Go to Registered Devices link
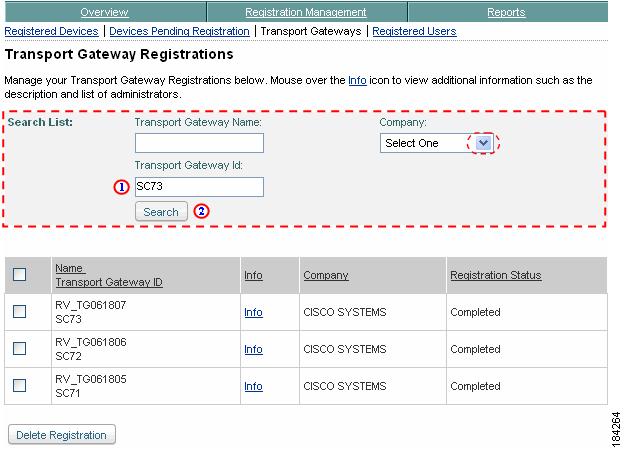The image size is (624, 450). tap(51, 31)
